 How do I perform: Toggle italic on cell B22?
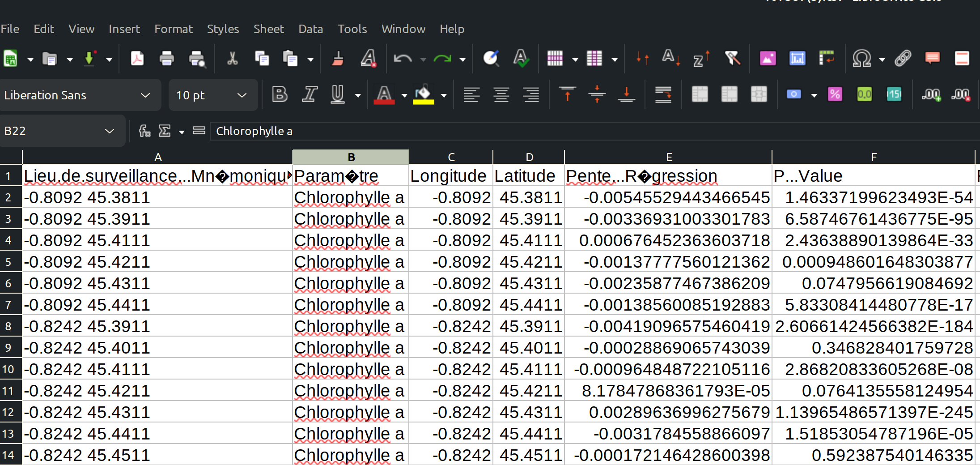(310, 94)
